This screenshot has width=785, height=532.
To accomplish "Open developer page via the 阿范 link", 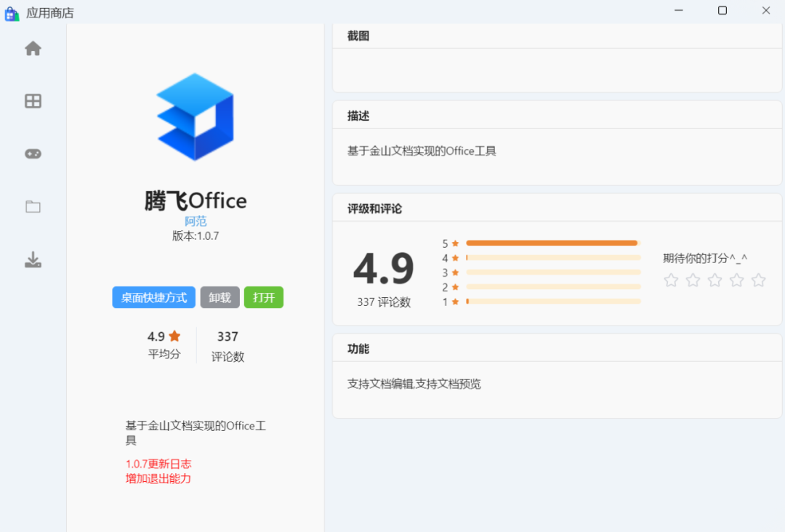I will [195, 221].
